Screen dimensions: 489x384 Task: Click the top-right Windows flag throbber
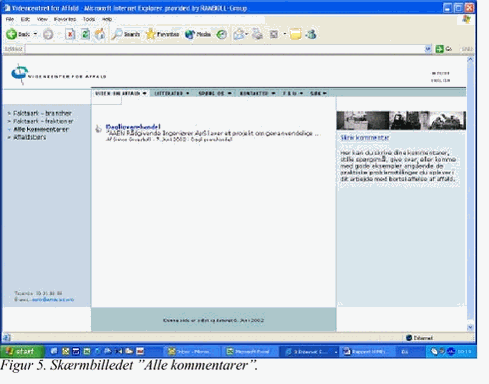[467, 19]
